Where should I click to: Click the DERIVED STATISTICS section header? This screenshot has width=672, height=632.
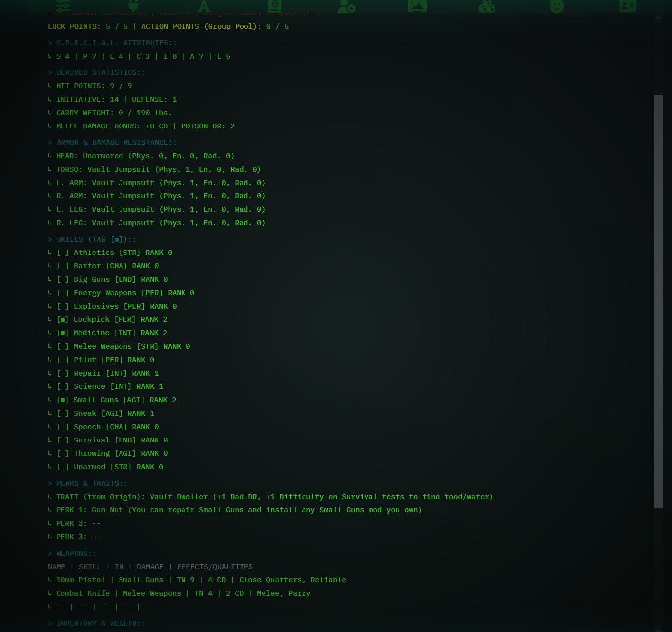(x=97, y=72)
